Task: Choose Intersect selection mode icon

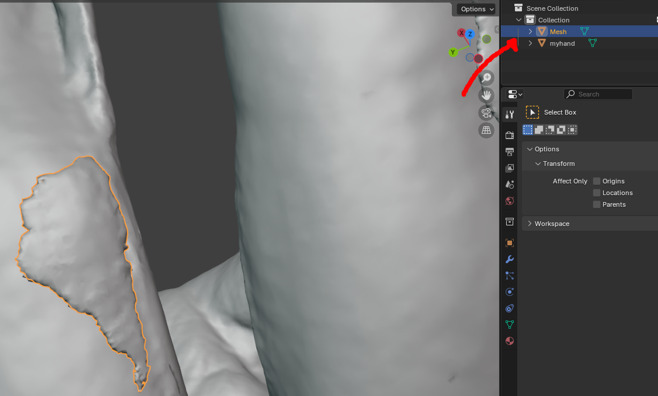Action: 572,130
